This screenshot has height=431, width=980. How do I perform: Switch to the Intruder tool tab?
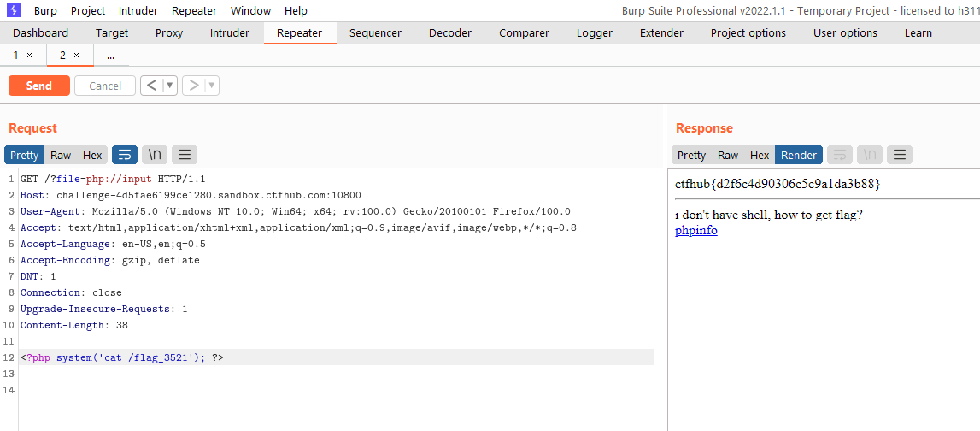click(x=229, y=33)
